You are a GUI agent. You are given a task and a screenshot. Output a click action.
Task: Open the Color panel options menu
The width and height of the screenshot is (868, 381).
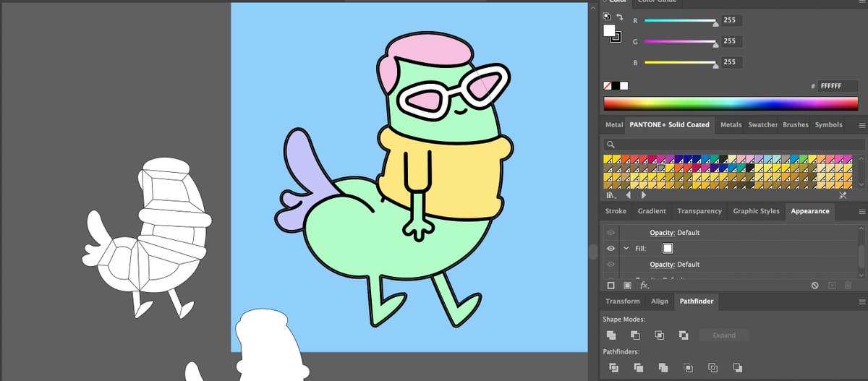click(861, 0)
